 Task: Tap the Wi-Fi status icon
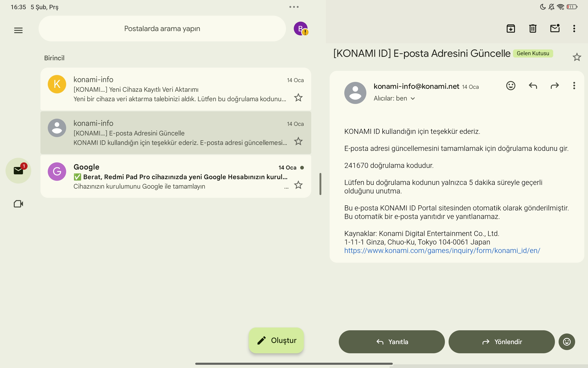coord(560,7)
